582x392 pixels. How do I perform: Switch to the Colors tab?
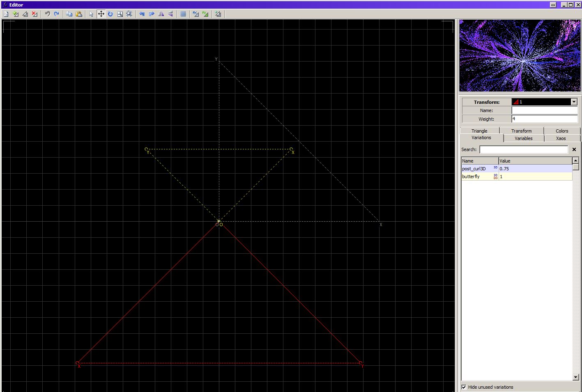coord(561,131)
